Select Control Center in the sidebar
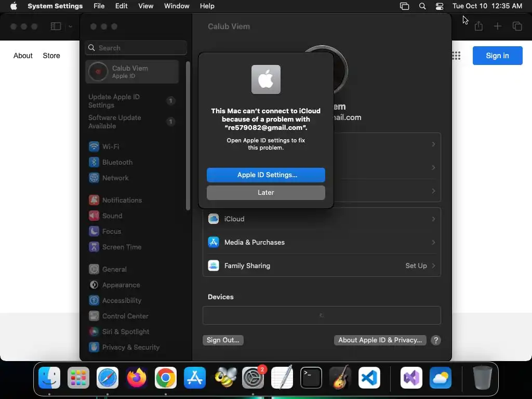The image size is (532, 399). pyautogui.click(x=131, y=316)
